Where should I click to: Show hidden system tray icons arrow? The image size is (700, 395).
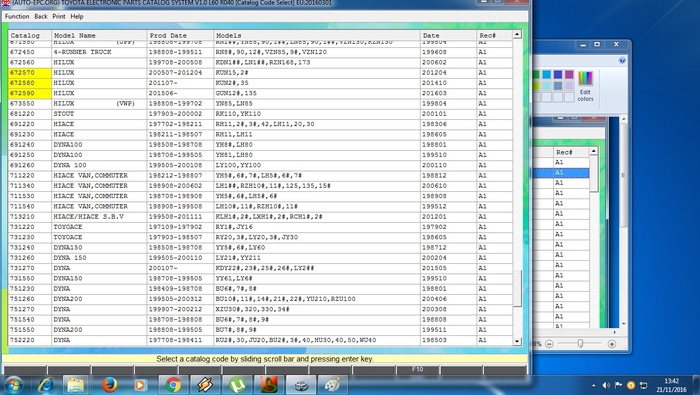593,385
